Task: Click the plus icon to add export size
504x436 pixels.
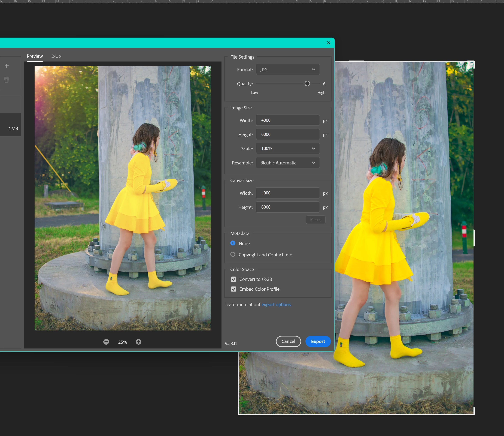Action: pyautogui.click(x=7, y=66)
